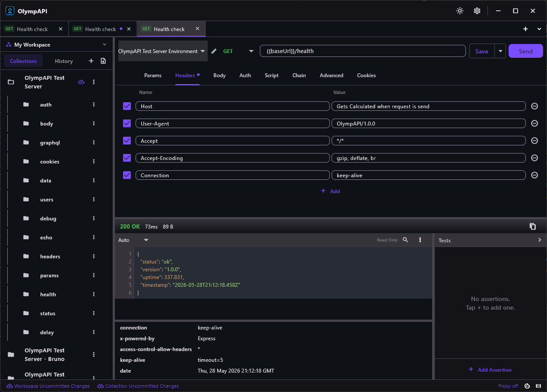This screenshot has width=547, height=392.
Task: Remove the Accept-Encoding header row
Action: (534, 158)
